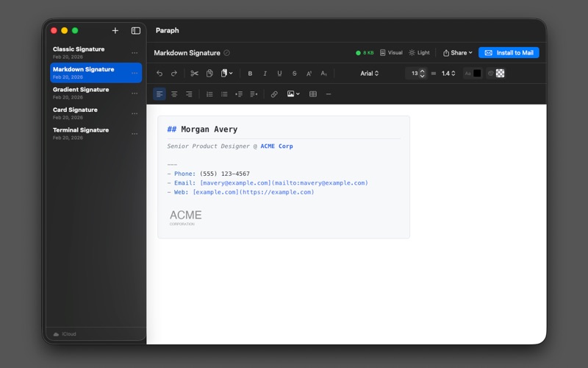The width and height of the screenshot is (588, 368).
Task: Insert a numbered list
Action: 209,94
